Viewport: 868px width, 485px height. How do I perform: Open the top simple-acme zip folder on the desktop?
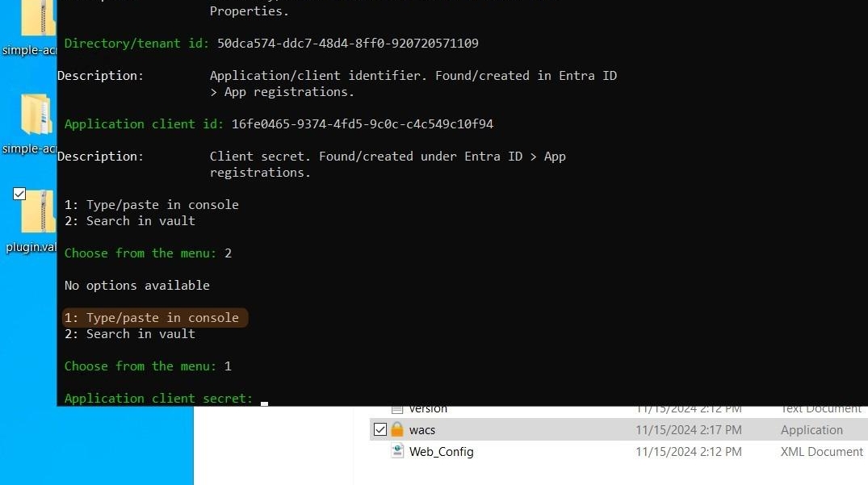coord(38,18)
